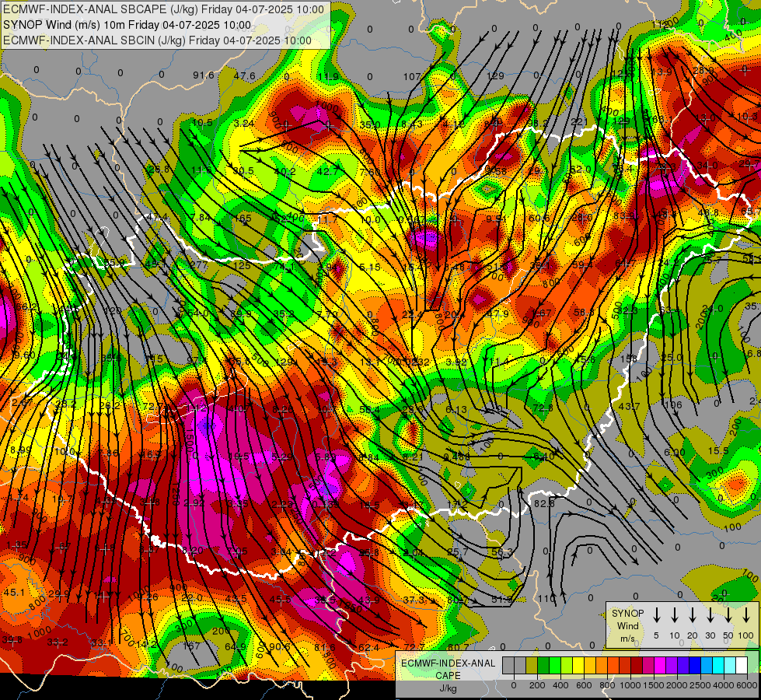The height and width of the screenshot is (700, 761).
Task: Click the 'SYNOP Wind m/s' legend caption
Action: [x=627, y=625]
